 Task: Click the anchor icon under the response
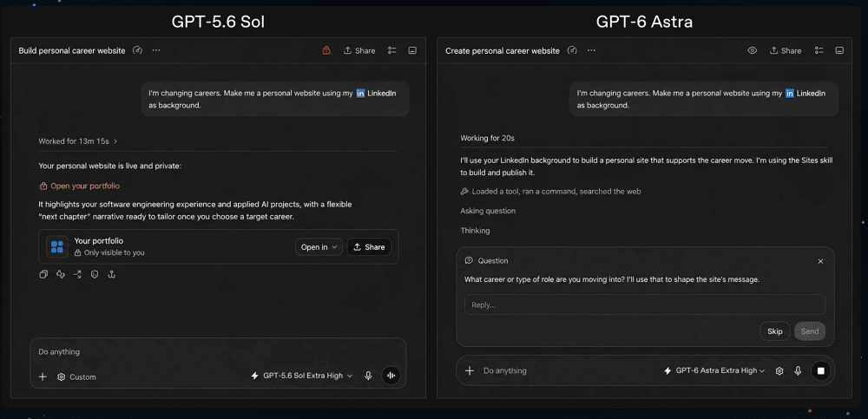[x=111, y=274]
